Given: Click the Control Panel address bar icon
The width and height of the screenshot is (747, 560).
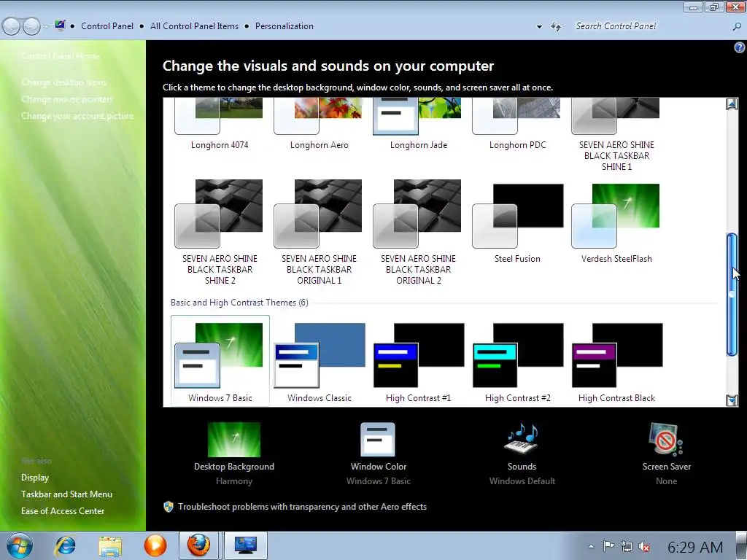Looking at the screenshot, I should pyautogui.click(x=60, y=26).
